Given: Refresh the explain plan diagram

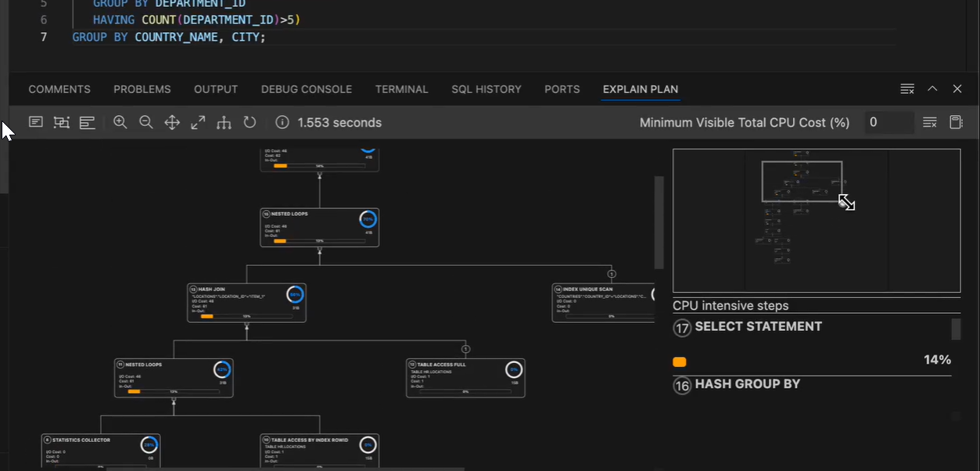Looking at the screenshot, I should pyautogui.click(x=249, y=122).
